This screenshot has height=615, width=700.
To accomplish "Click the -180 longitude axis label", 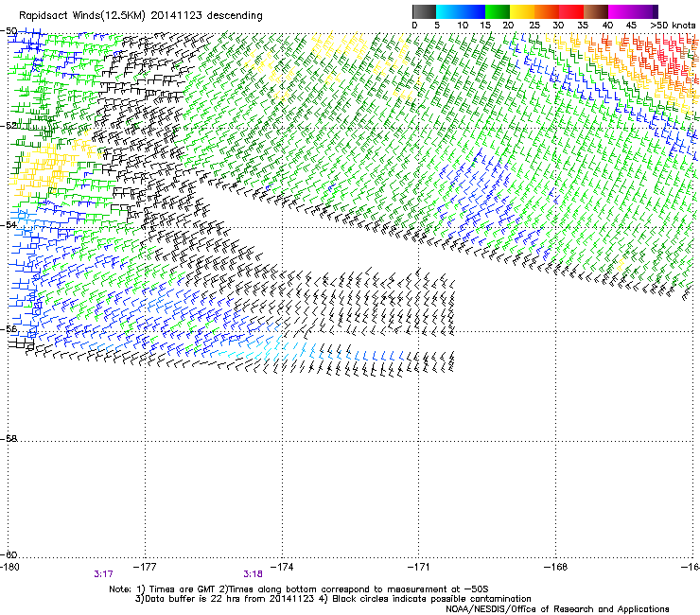I will coord(9,567).
